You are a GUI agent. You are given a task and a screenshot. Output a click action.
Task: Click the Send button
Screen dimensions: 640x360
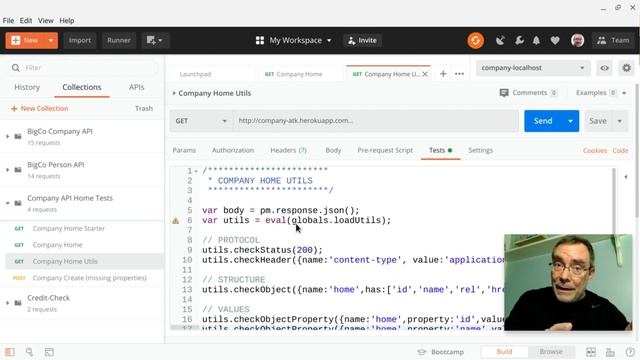click(x=543, y=121)
